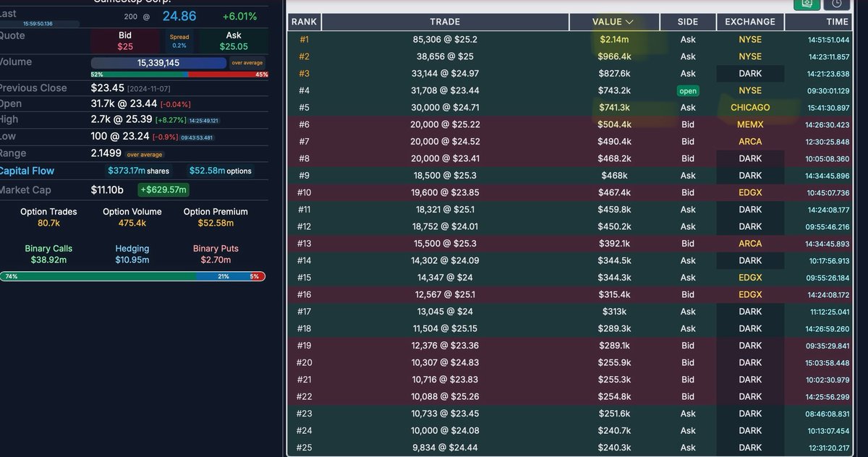Select trade 10,000 @ $24.08
This screenshot has width=868, height=457.
pyautogui.click(x=445, y=430)
